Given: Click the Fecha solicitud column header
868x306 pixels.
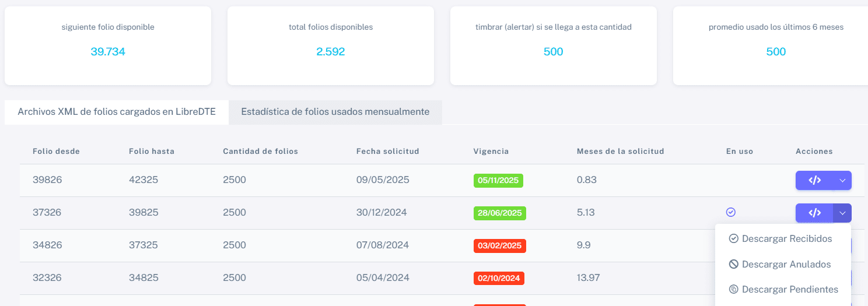Looking at the screenshot, I should [x=387, y=151].
